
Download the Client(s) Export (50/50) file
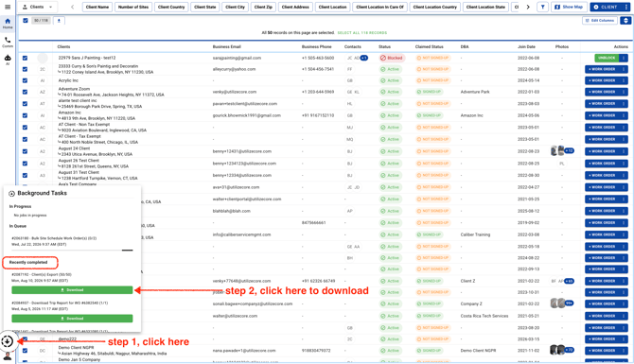click(72, 290)
